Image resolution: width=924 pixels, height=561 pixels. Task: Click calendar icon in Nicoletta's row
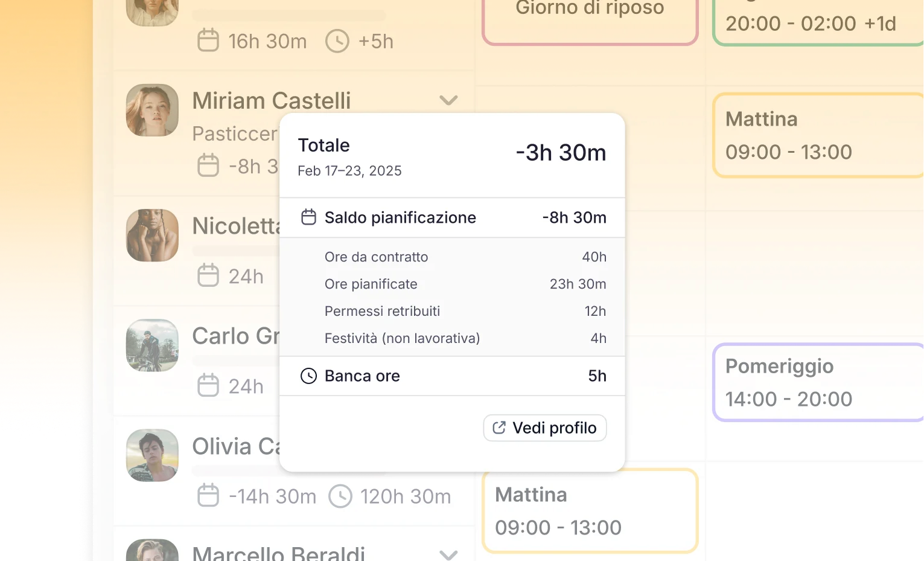[x=208, y=276]
